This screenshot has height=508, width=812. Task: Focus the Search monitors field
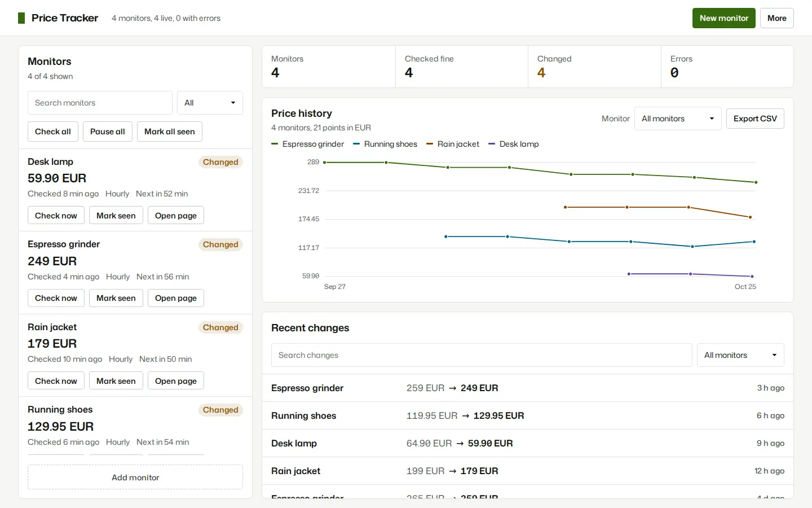tap(100, 103)
